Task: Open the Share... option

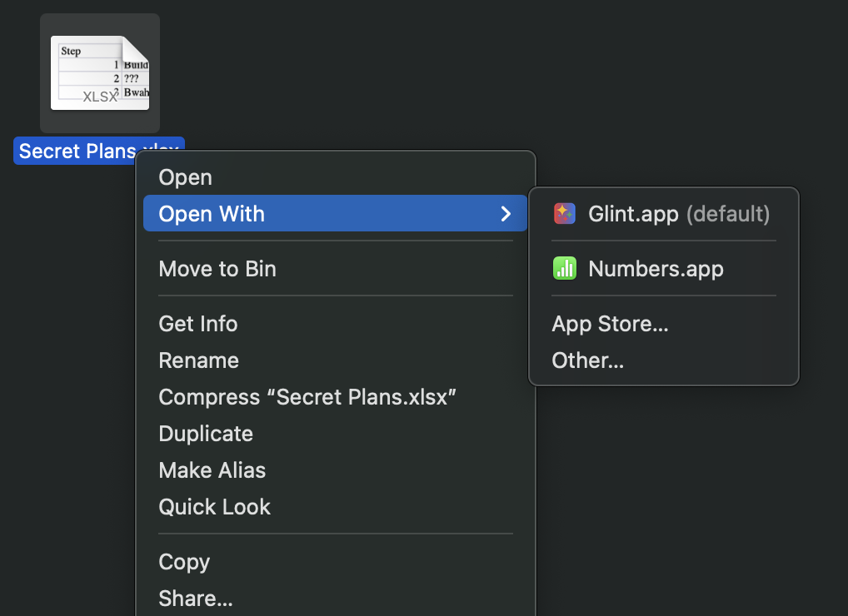Action: 196,599
